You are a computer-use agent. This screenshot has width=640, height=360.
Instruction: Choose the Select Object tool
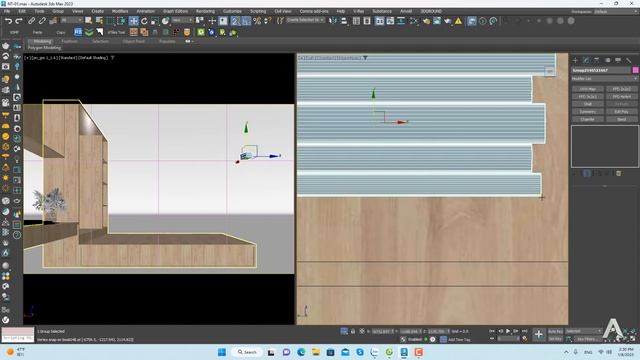89,21
